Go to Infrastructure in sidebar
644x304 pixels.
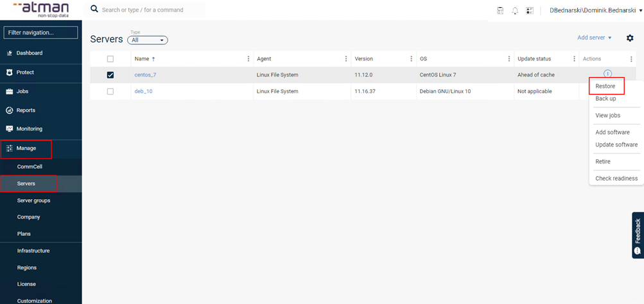(33, 251)
